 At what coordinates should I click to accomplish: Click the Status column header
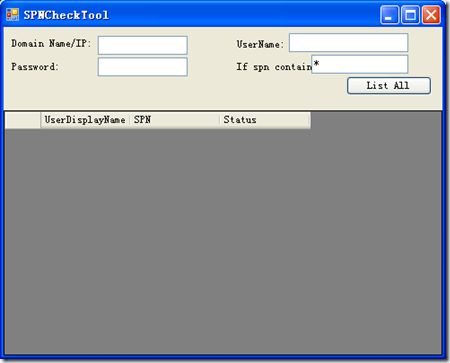point(265,120)
